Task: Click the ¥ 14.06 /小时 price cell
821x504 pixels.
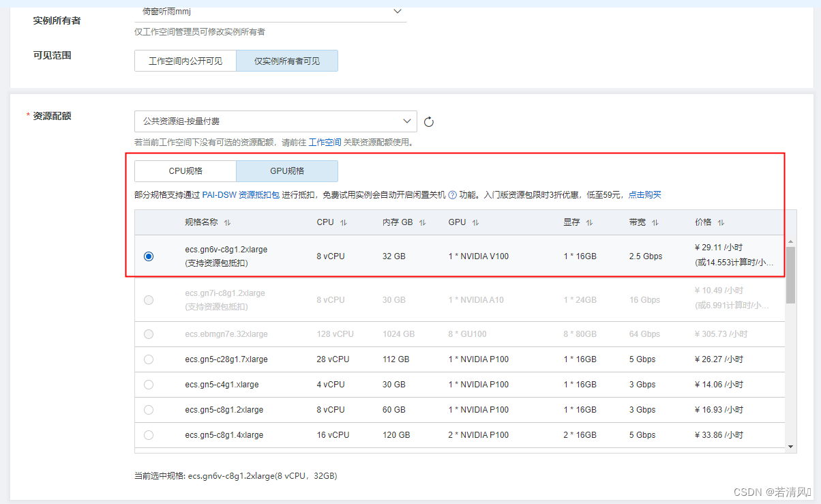Action: [719, 385]
